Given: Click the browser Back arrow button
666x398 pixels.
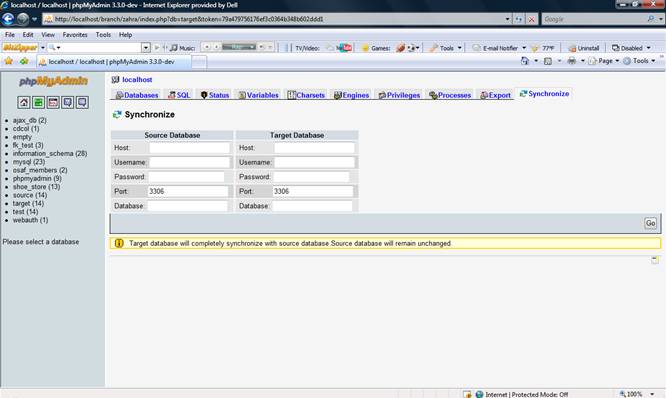Looking at the screenshot, I should tap(8, 19).
